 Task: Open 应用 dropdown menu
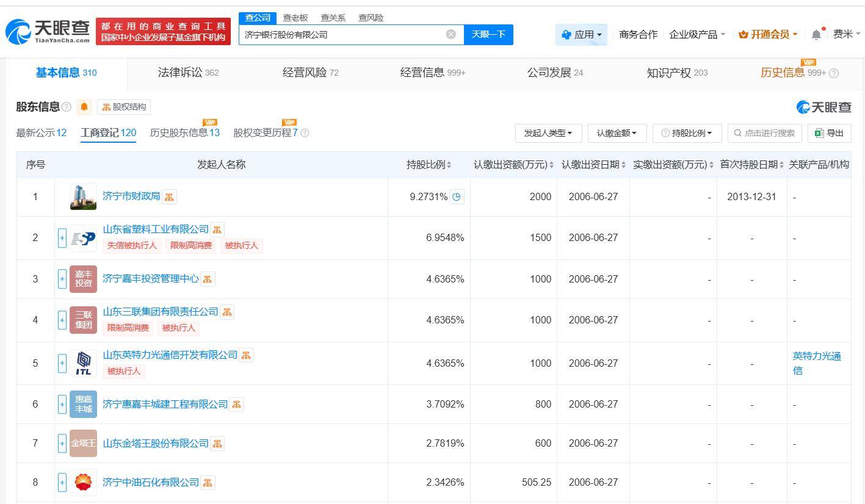(581, 35)
